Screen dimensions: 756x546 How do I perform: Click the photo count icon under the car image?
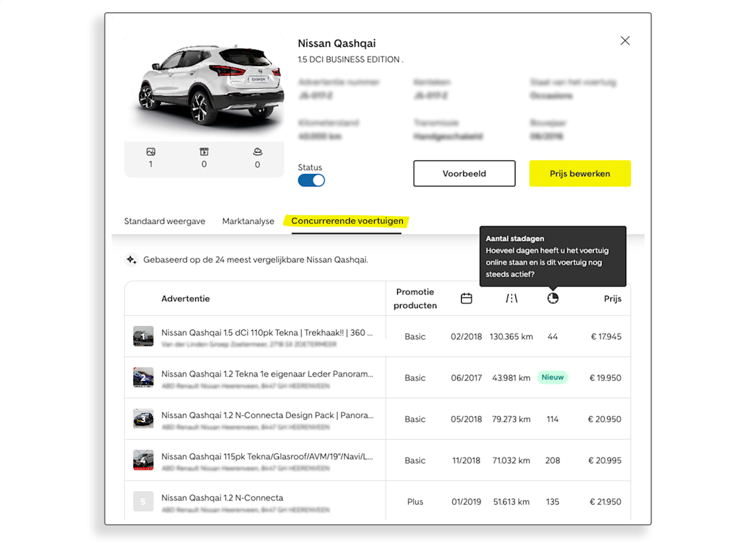click(x=151, y=151)
